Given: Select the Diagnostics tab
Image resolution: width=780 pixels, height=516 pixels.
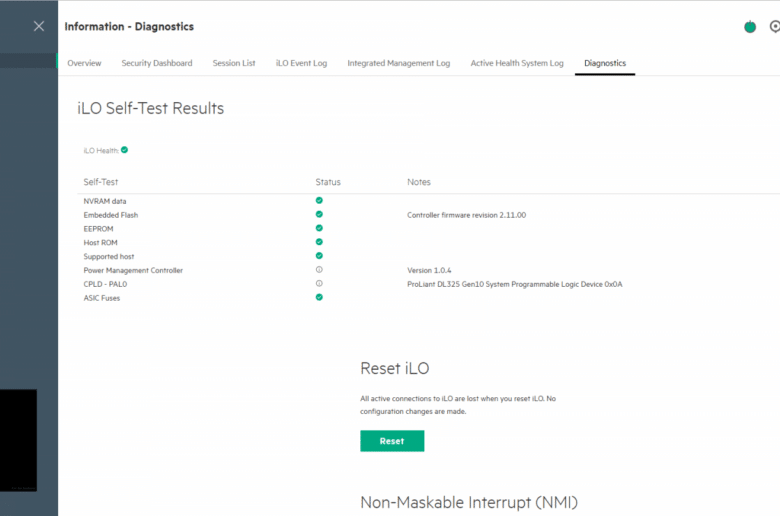Looking at the screenshot, I should pos(605,63).
